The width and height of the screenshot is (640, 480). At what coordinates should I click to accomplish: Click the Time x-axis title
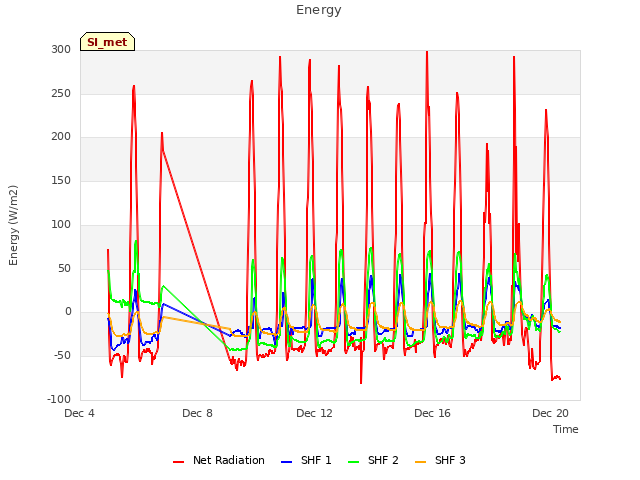(566, 429)
